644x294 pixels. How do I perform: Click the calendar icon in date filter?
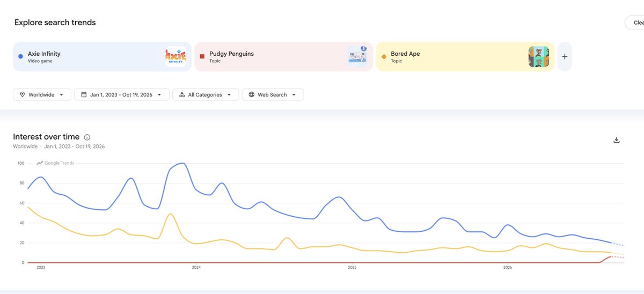pyautogui.click(x=84, y=94)
